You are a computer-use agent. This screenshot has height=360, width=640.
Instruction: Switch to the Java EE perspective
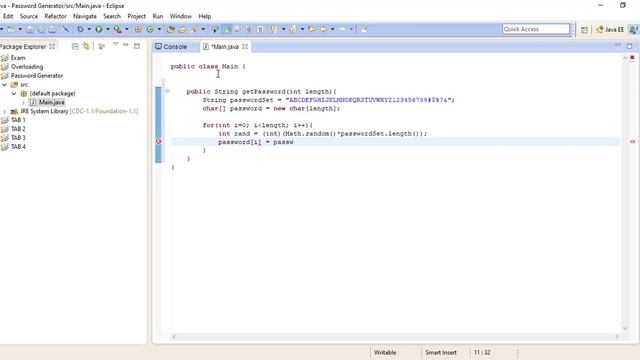610,30
